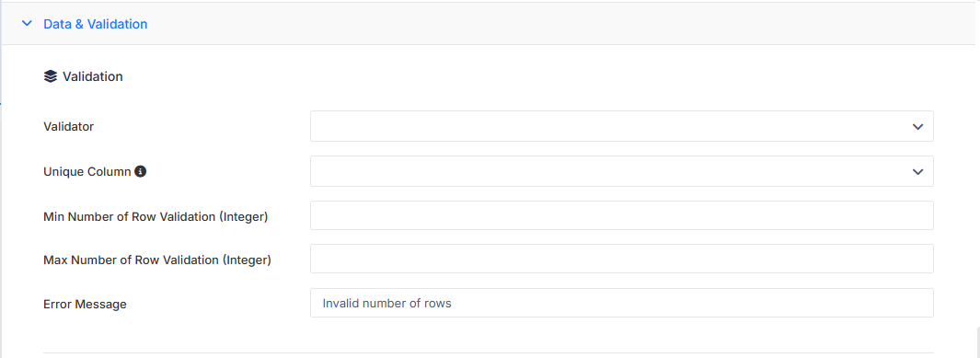Open the Unique Column dropdown
980x358 pixels.
pyautogui.click(x=622, y=171)
